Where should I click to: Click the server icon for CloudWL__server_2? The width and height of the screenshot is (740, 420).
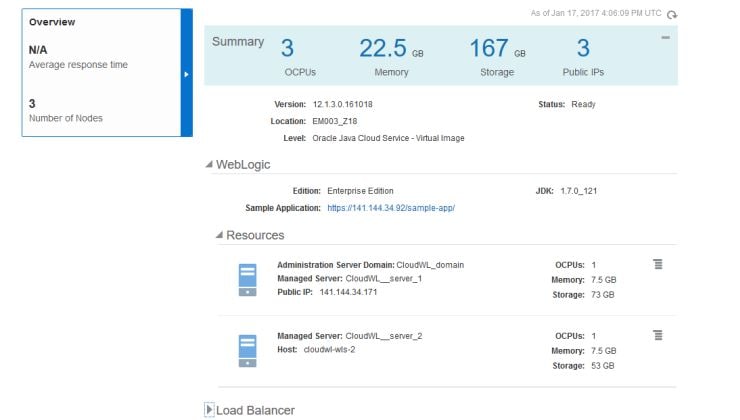[248, 350]
